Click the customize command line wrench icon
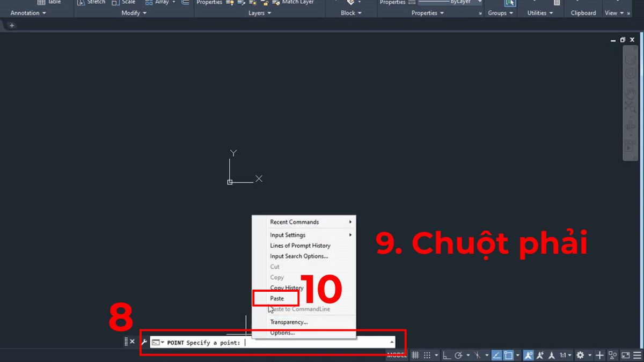Screen dimensions: 644x362 [x=143, y=342]
